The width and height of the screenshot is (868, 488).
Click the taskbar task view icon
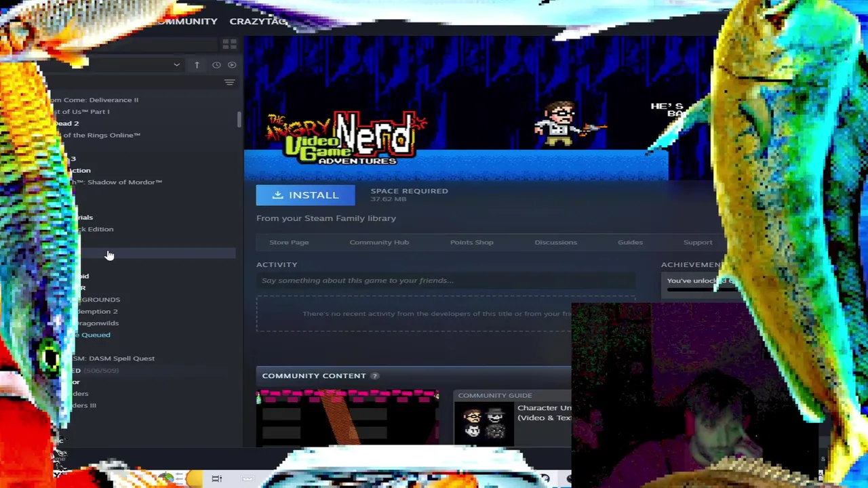(217, 479)
